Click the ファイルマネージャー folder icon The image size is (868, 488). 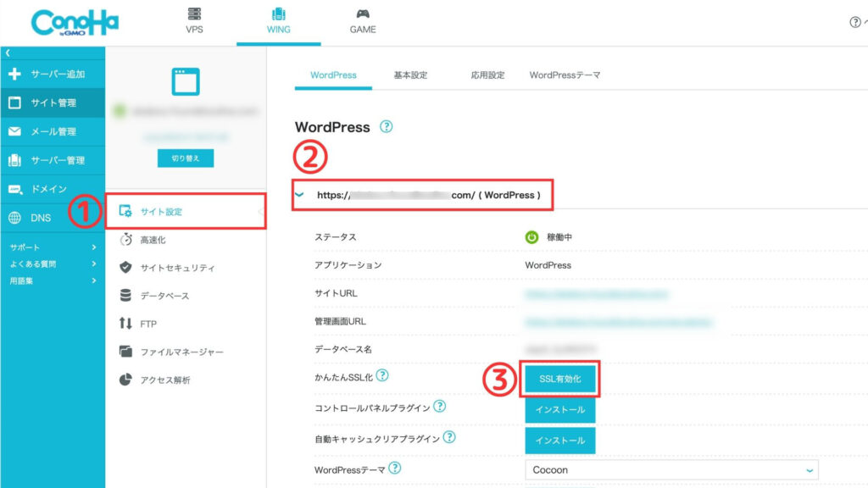(125, 352)
